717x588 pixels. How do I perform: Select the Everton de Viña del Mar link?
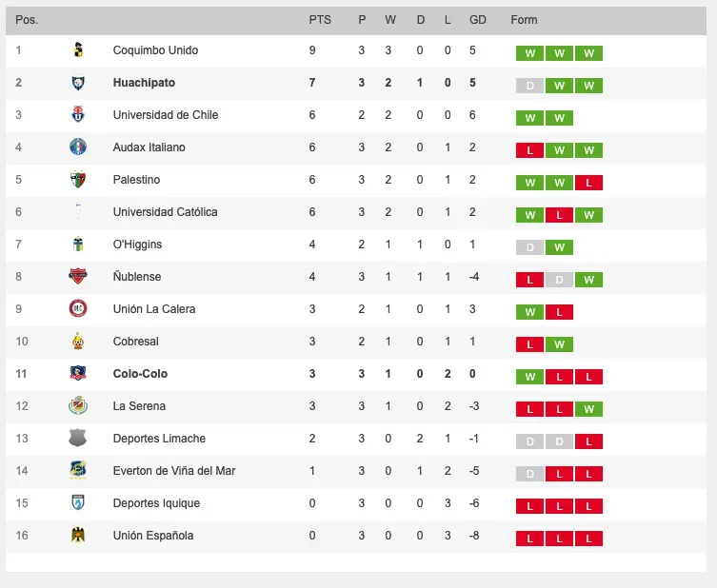(173, 471)
